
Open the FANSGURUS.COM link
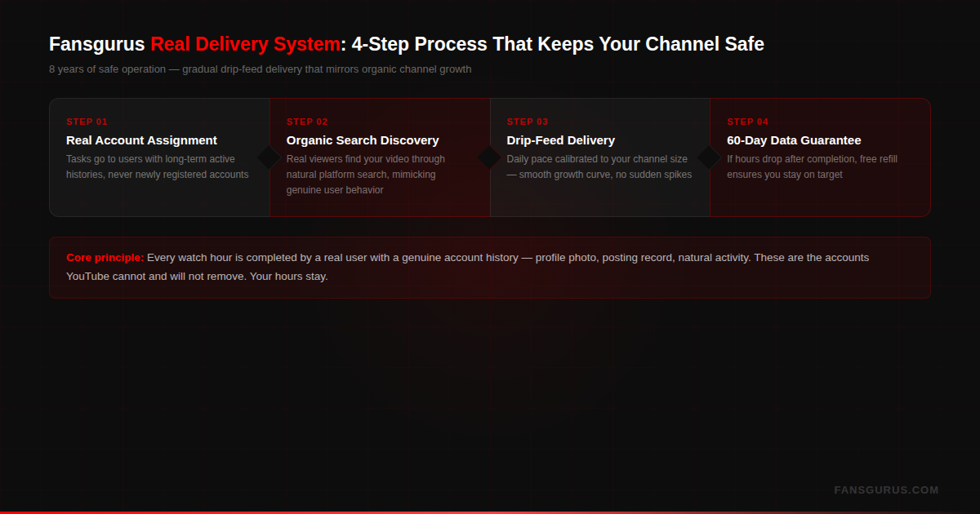tap(886, 490)
